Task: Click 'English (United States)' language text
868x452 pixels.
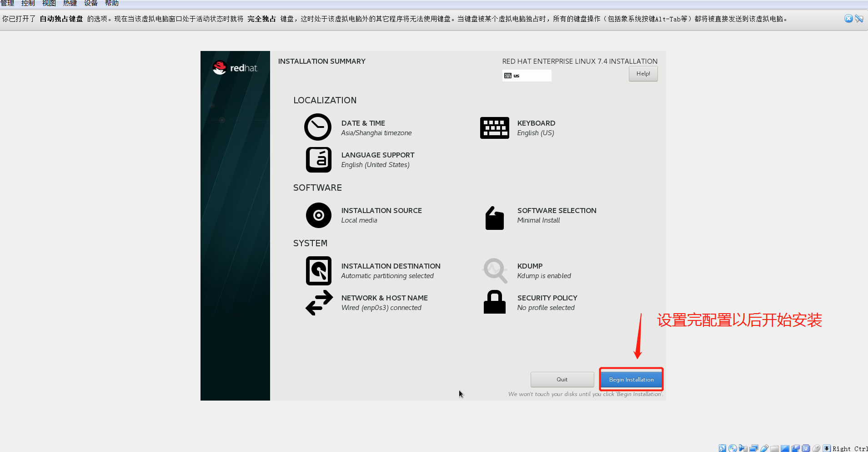Action: point(376,165)
